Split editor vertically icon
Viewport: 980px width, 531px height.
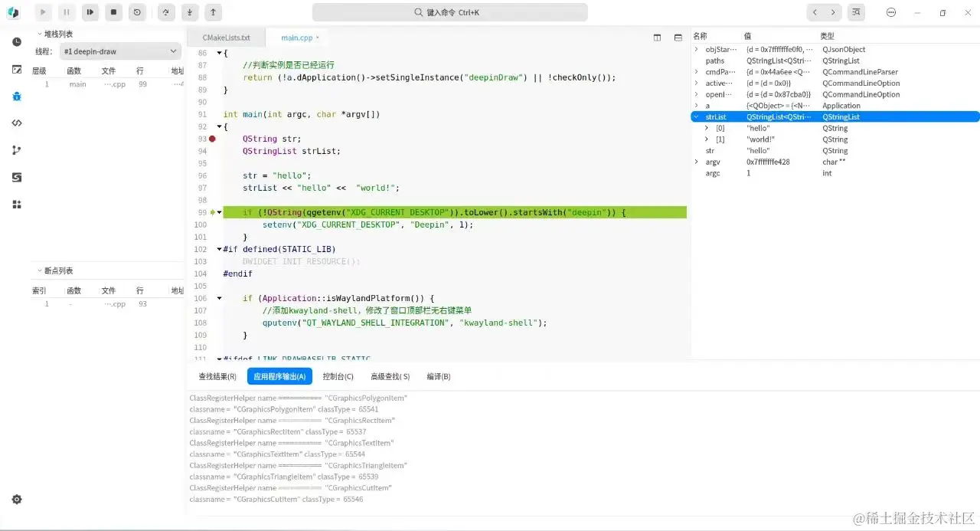657,38
